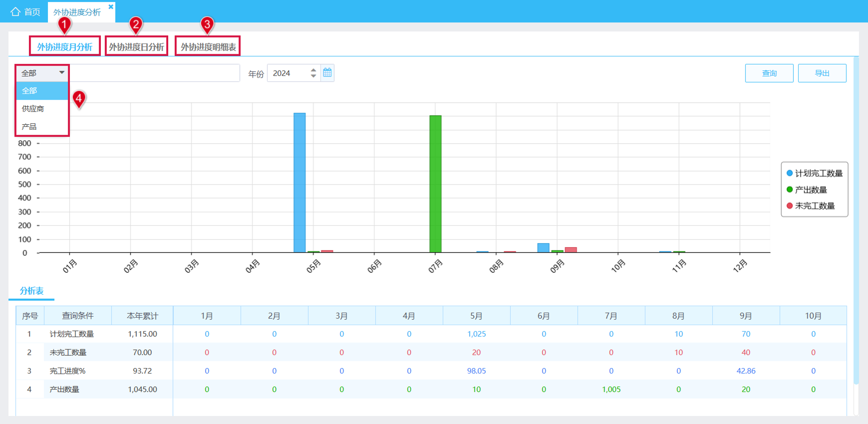Close the 外协进度分析 tab

point(111,7)
